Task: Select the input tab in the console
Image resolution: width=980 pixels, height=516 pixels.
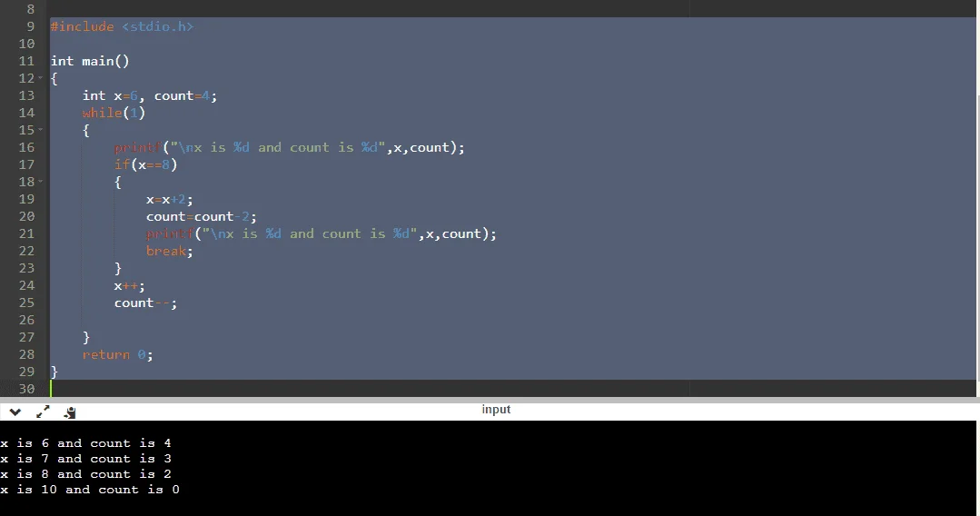Action: click(496, 410)
